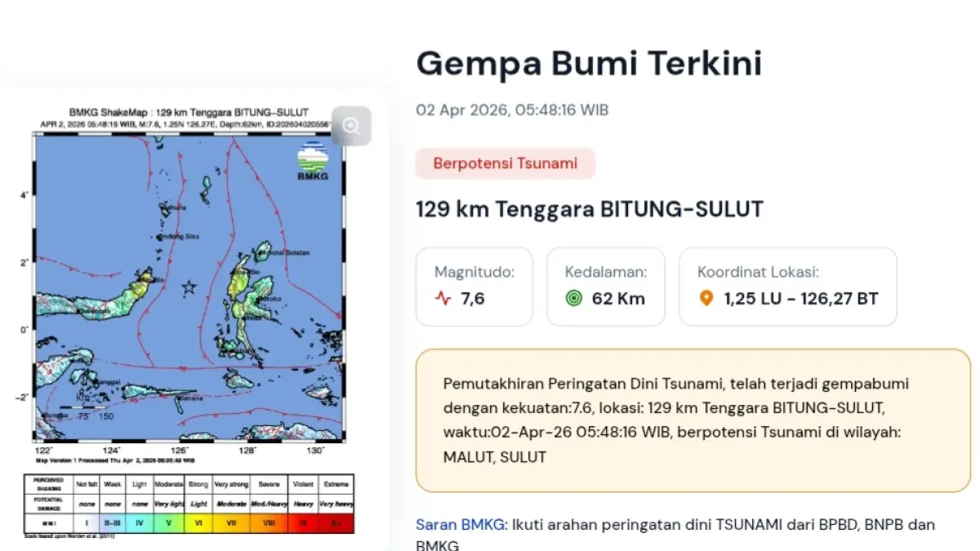
Task: Click the ShakeMap title line above the map
Action: (x=189, y=112)
